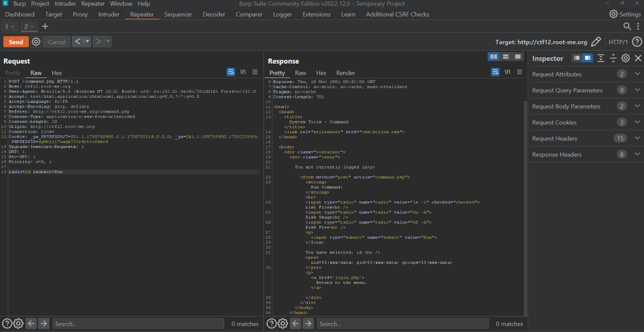Screen dimensions: 644x332
Task: Collapse all Inspector sections
Action: point(613,59)
